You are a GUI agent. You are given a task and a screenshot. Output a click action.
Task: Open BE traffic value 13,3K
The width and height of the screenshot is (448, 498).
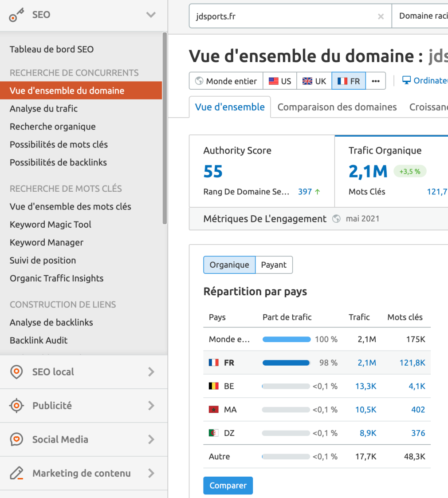point(366,386)
